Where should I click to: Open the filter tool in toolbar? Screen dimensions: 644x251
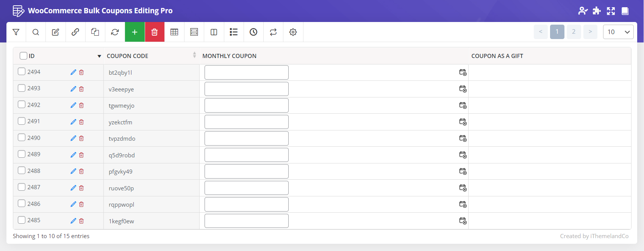pos(16,32)
